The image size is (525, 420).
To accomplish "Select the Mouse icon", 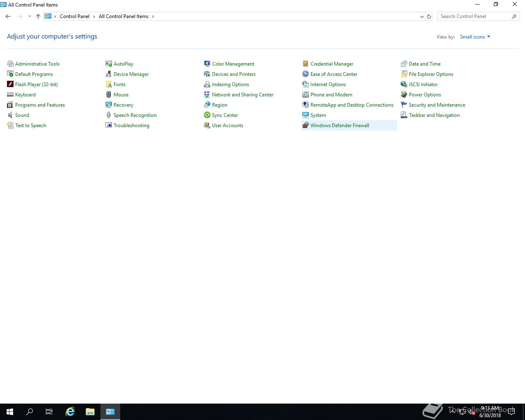I will point(109,94).
